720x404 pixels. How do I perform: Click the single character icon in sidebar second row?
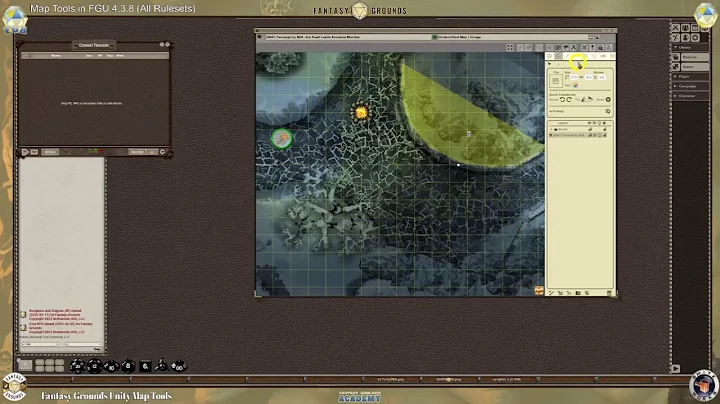686,38
